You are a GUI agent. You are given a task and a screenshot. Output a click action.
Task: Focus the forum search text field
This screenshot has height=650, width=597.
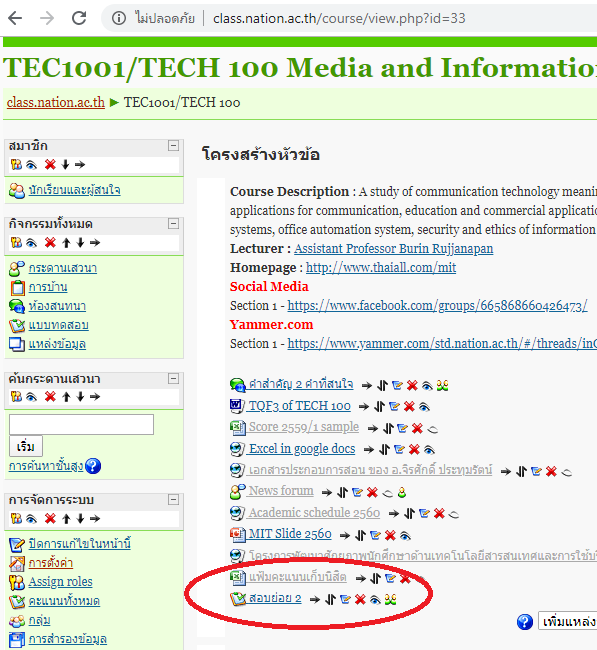82,424
